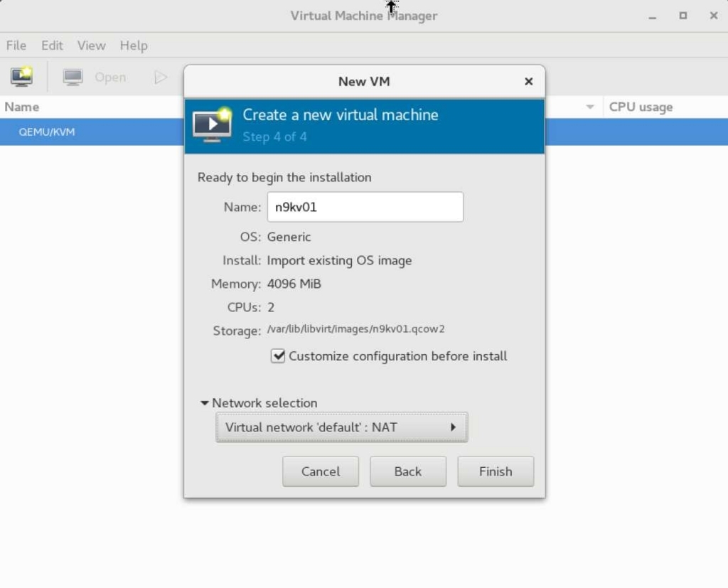The width and height of the screenshot is (728, 588).
Task: Click the Open label in the toolbar
Action: (x=110, y=77)
